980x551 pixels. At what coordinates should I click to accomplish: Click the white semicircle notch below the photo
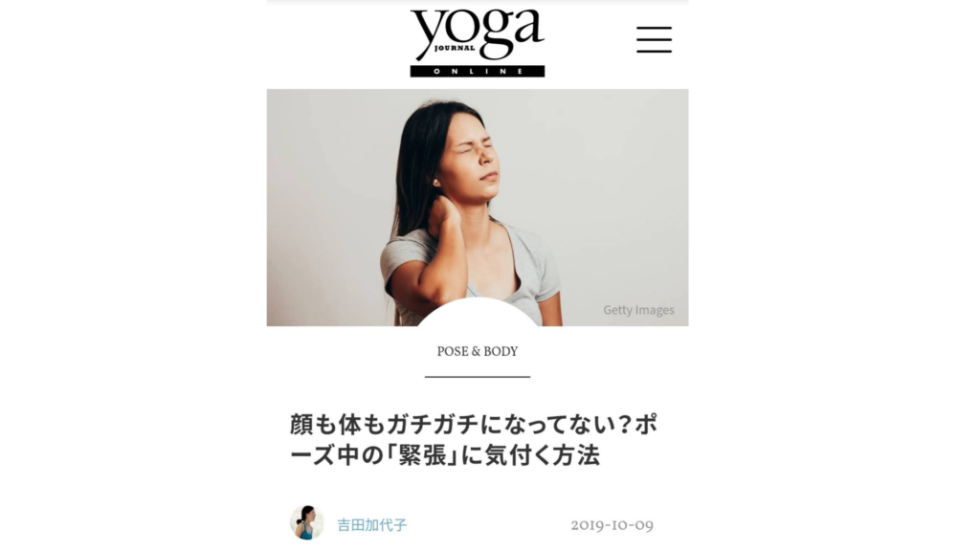[x=477, y=313]
